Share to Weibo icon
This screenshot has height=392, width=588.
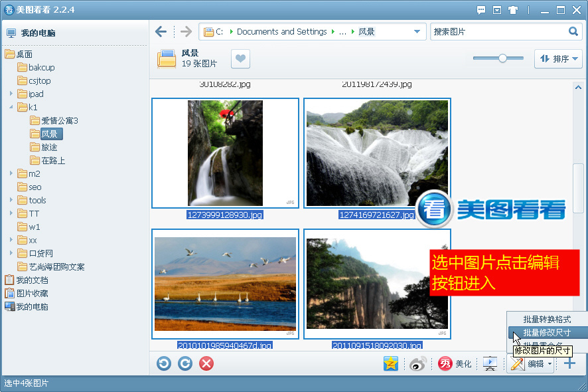(x=417, y=363)
